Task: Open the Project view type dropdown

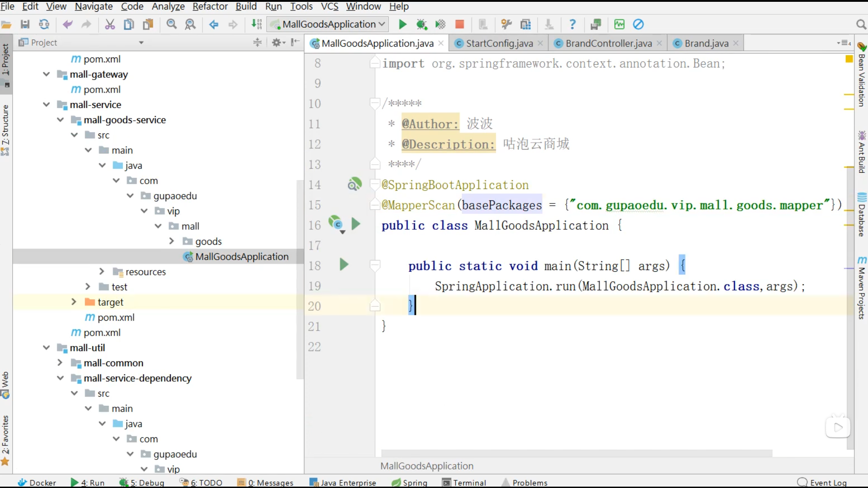Action: [141, 43]
